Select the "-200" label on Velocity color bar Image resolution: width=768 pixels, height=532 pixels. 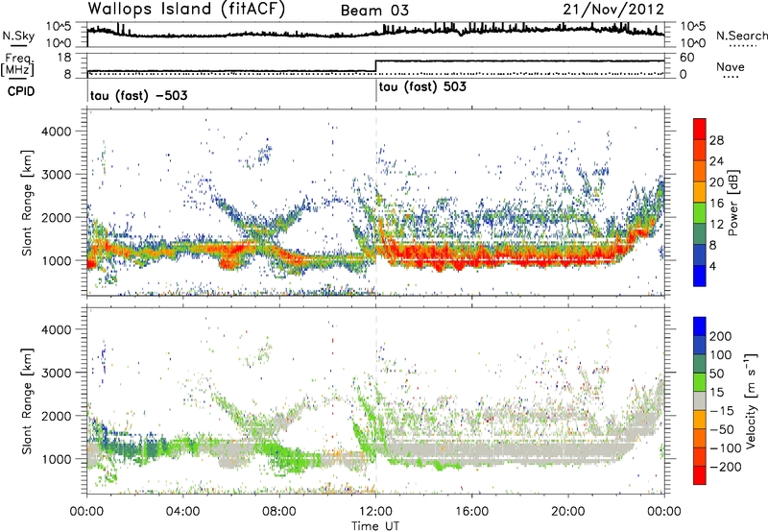coord(726,467)
